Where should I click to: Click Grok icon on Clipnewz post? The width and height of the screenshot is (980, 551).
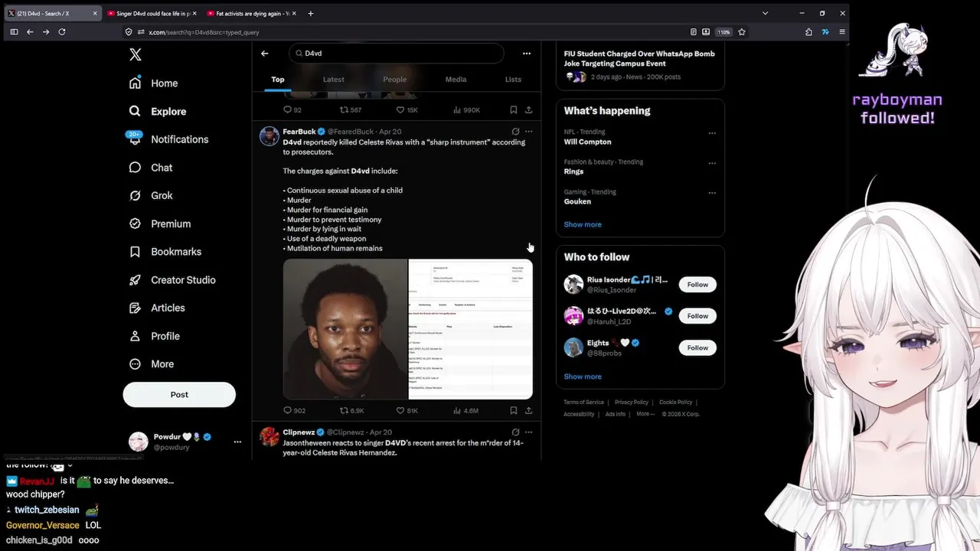point(515,432)
